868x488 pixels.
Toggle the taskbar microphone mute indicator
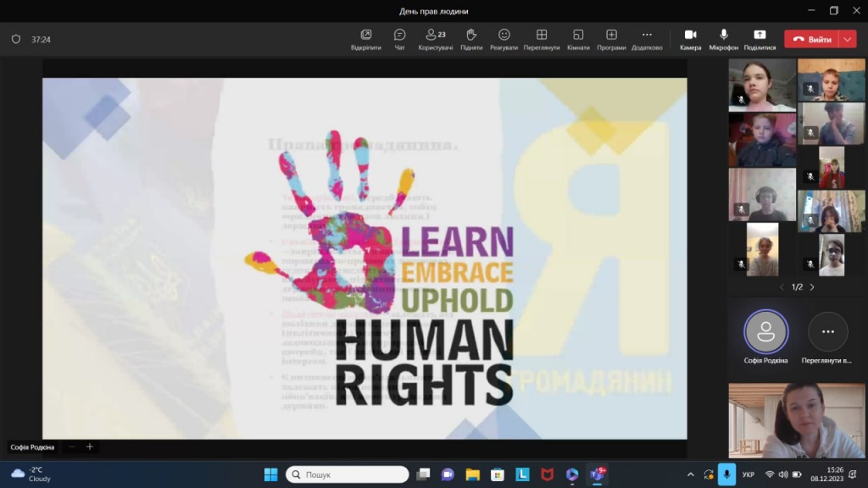click(726, 474)
